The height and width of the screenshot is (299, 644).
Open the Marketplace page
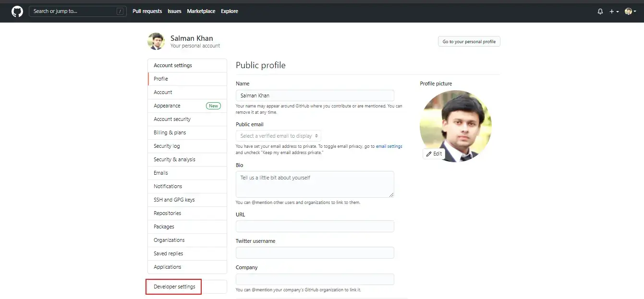(201, 11)
